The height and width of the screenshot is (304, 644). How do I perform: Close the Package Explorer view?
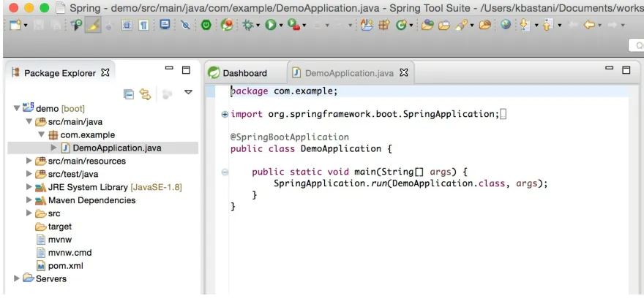(x=105, y=72)
